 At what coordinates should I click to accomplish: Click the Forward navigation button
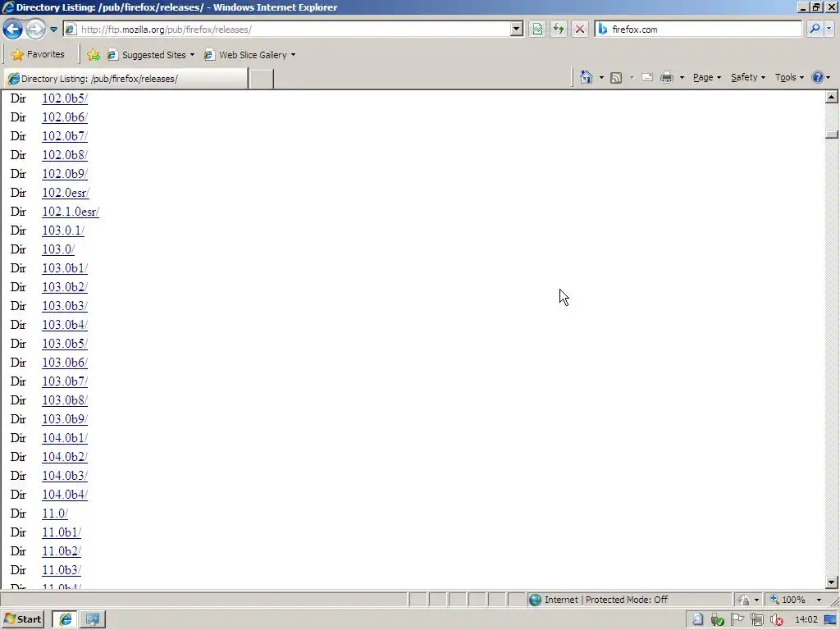[x=35, y=29]
